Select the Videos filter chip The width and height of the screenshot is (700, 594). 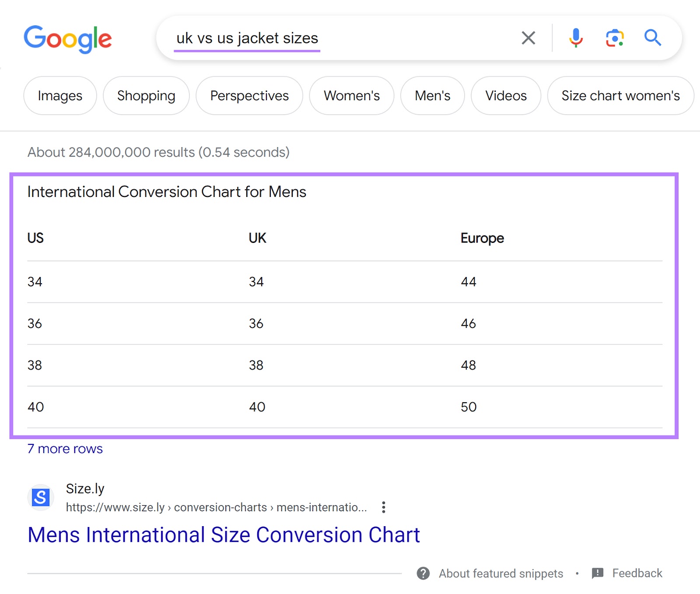pos(506,96)
